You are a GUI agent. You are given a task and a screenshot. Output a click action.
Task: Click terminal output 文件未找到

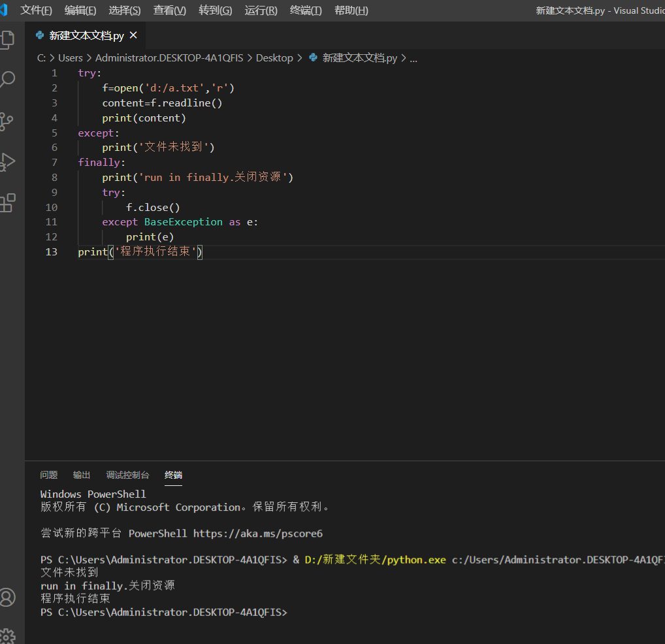coord(69,572)
